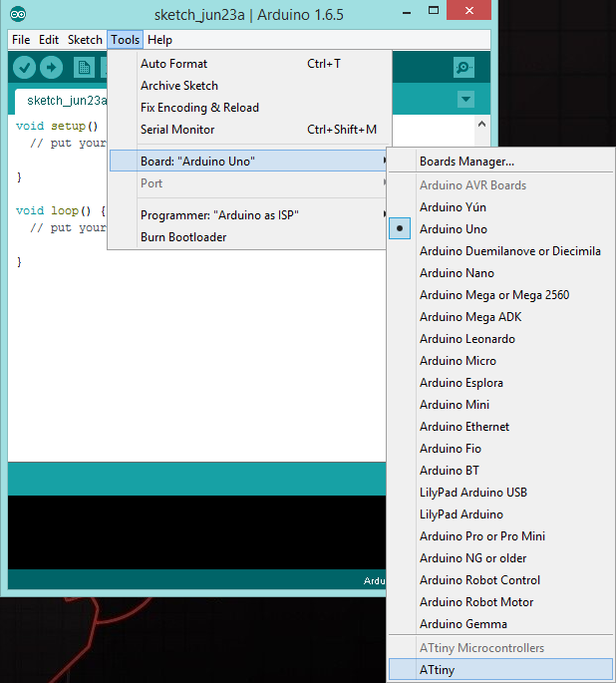Close the Arduino IDE window
Image resolution: width=616 pixels, height=683 pixels.
coord(468,10)
